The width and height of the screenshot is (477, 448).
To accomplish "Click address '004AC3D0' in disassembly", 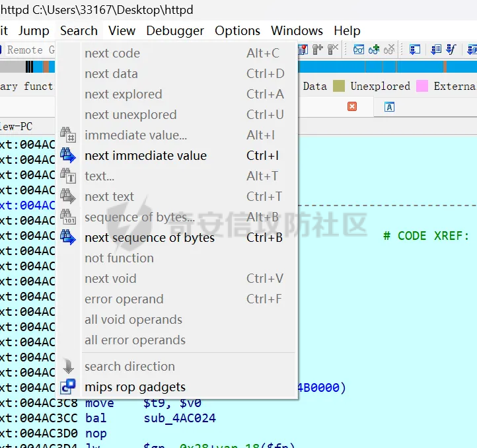I will tap(49, 433).
